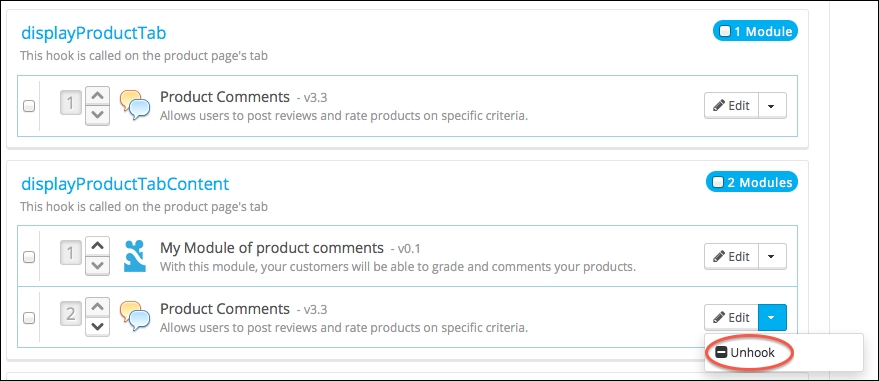Screen dimensions: 879x381
Task: Move Product Comments down in displayProductTab
Action: (x=98, y=115)
